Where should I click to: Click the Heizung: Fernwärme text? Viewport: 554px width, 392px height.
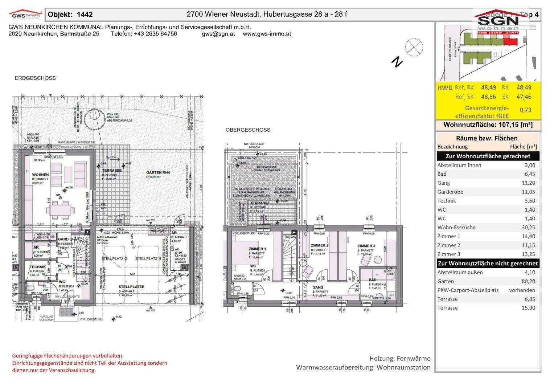point(400,359)
